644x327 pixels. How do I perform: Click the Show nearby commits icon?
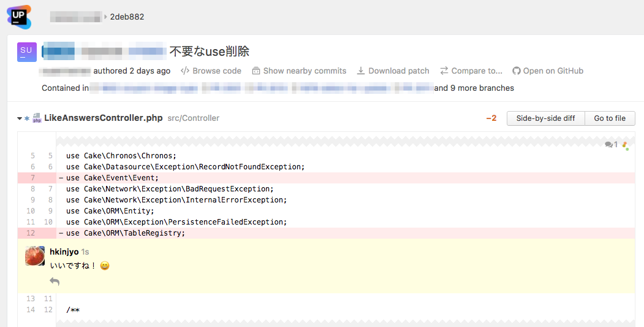point(256,71)
